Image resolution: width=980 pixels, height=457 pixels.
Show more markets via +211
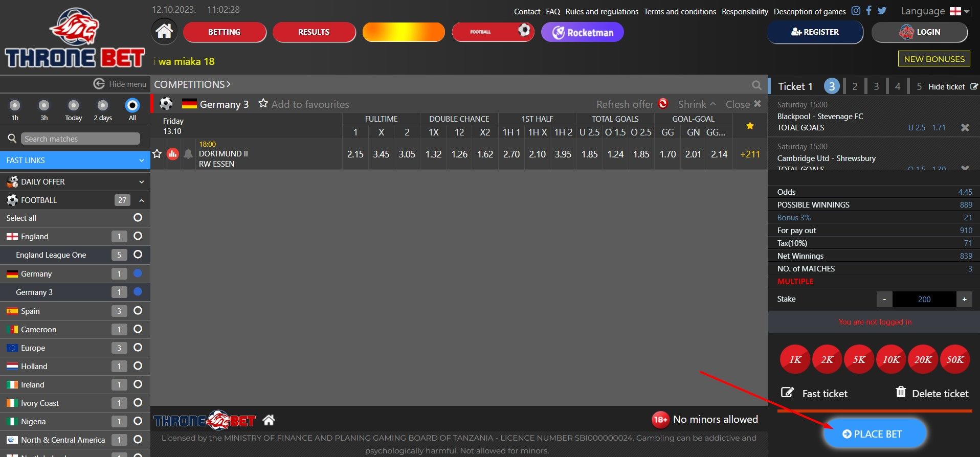[x=750, y=154]
